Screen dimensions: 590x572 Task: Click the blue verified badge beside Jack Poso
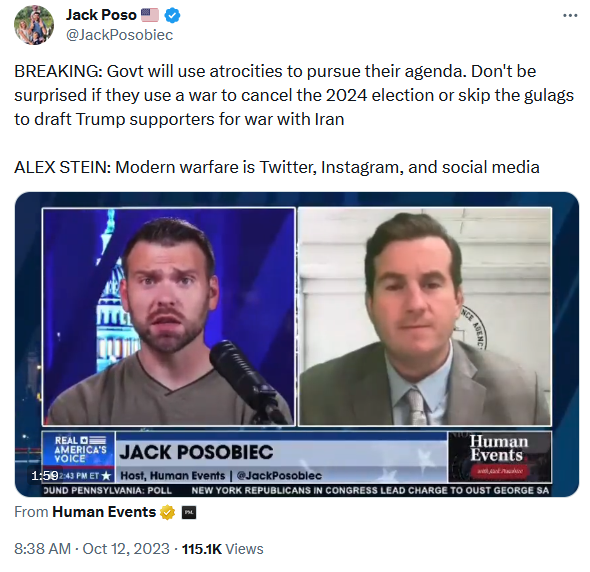172,15
